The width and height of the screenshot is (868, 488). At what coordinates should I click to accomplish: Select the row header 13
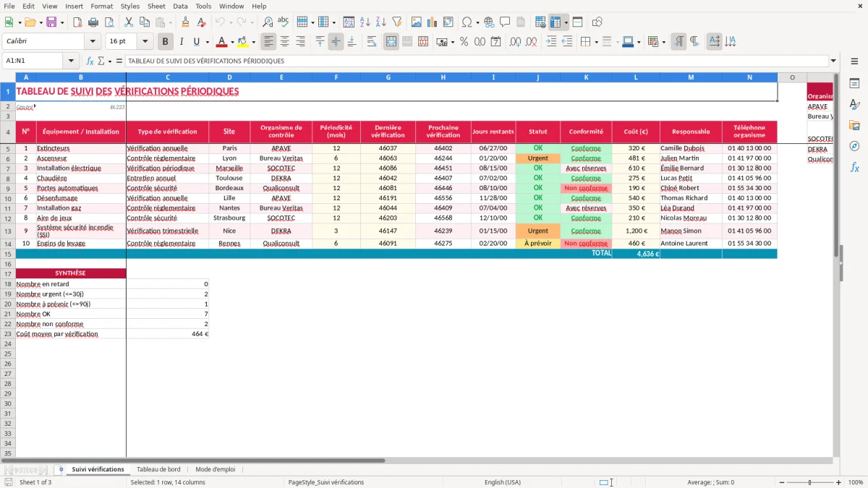(8, 231)
